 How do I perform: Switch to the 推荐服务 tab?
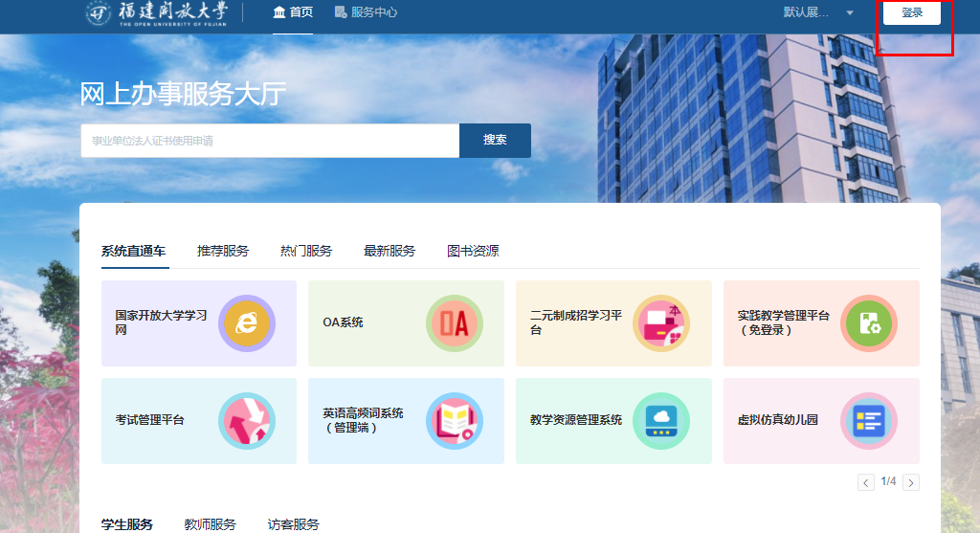click(x=223, y=251)
